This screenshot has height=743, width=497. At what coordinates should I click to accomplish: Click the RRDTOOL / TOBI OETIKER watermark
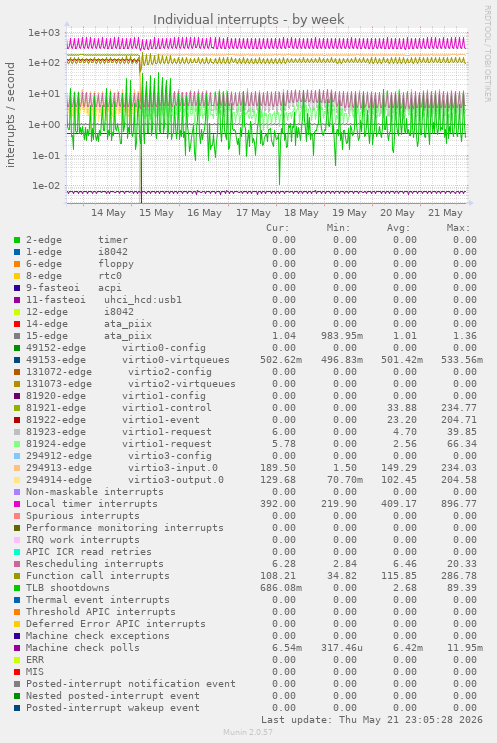point(488,54)
